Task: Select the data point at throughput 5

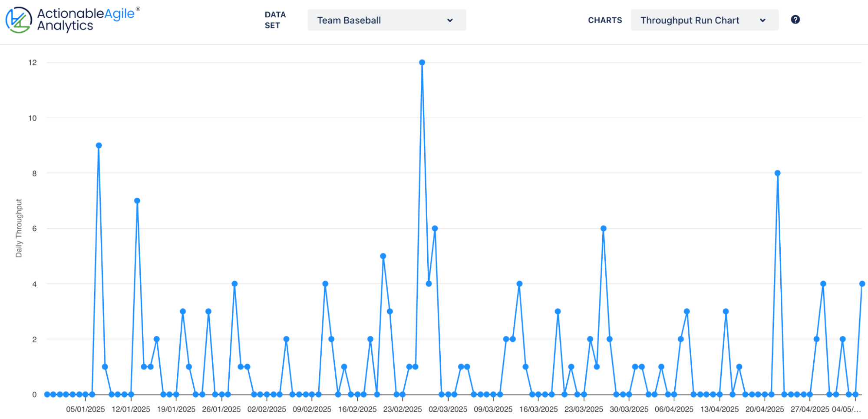Action: pyautogui.click(x=383, y=256)
